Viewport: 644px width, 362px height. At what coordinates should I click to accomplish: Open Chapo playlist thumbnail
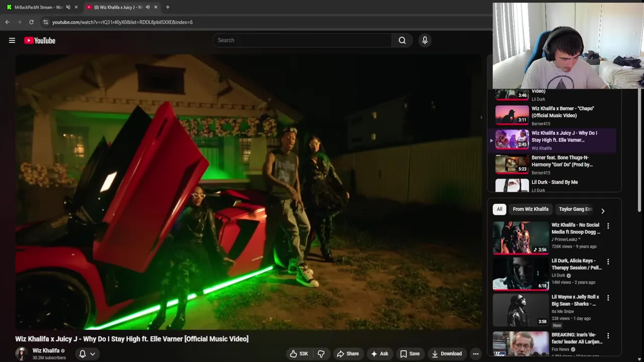point(512,115)
